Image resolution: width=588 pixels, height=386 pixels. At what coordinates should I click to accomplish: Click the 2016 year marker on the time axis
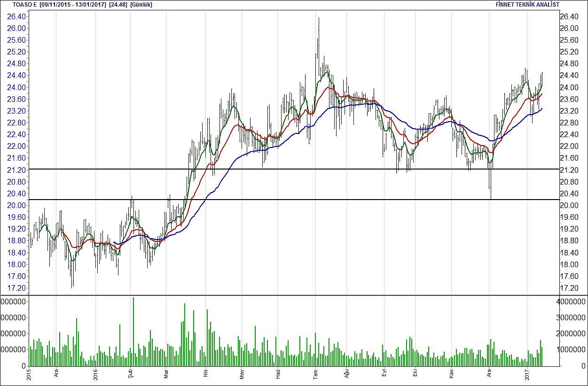pos(95,374)
